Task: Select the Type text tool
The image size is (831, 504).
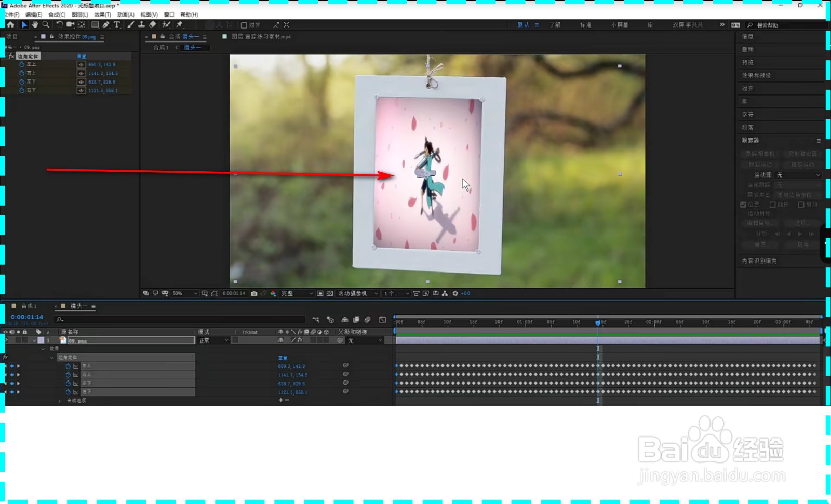Action: pyautogui.click(x=117, y=24)
